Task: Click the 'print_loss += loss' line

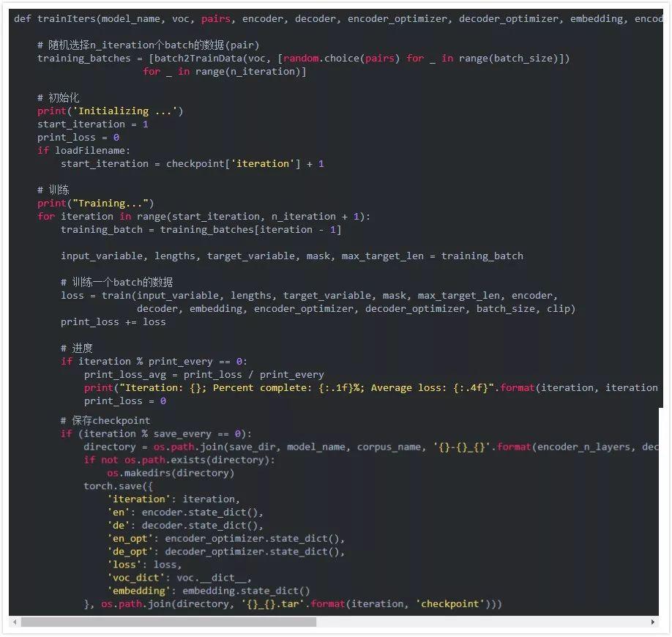Action: coord(113,322)
